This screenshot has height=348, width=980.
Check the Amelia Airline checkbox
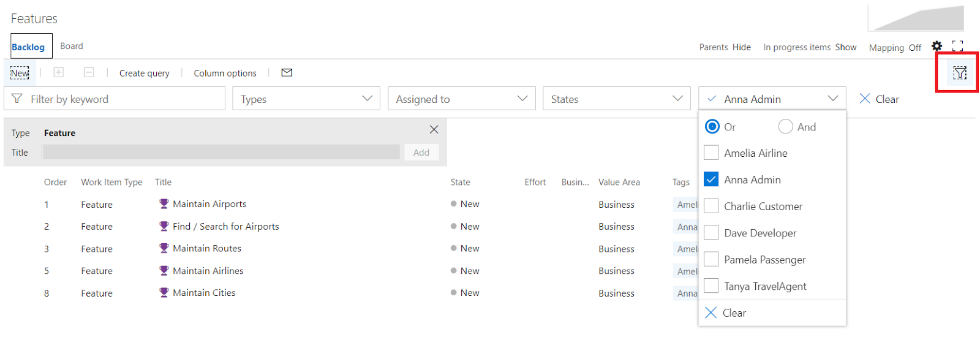[x=711, y=153]
